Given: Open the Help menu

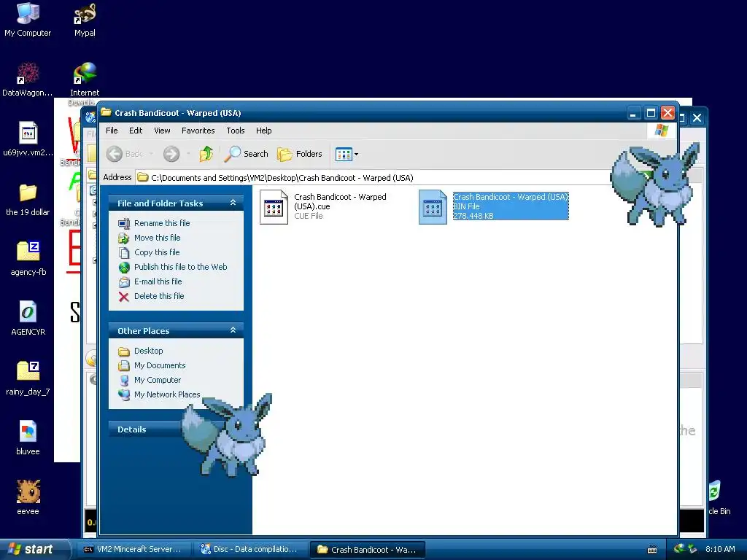Looking at the screenshot, I should click(263, 131).
